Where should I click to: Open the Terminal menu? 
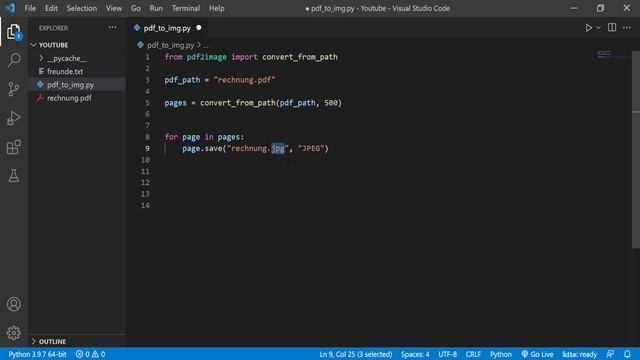pos(186,8)
